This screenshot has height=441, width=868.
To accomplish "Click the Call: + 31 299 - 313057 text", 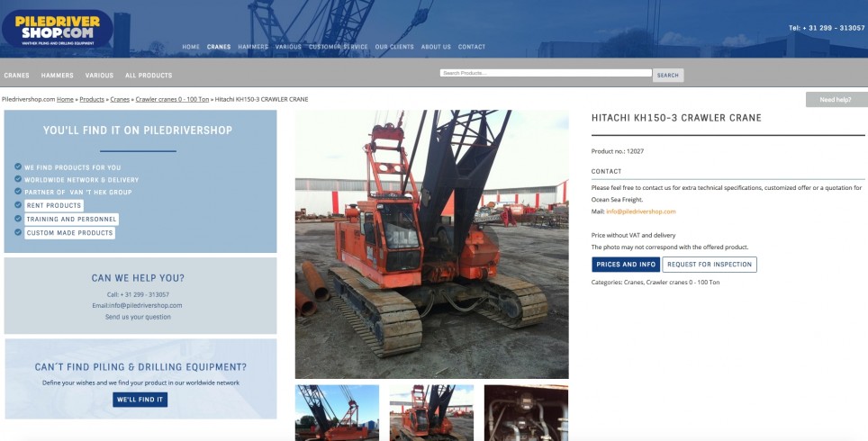I will 138,294.
